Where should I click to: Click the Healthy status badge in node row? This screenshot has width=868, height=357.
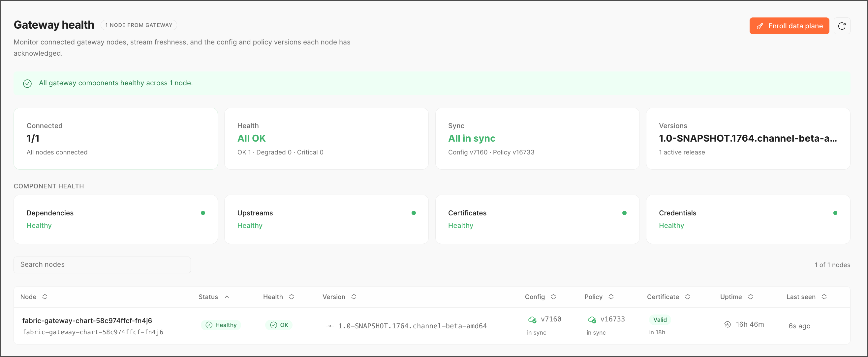pyautogui.click(x=221, y=325)
